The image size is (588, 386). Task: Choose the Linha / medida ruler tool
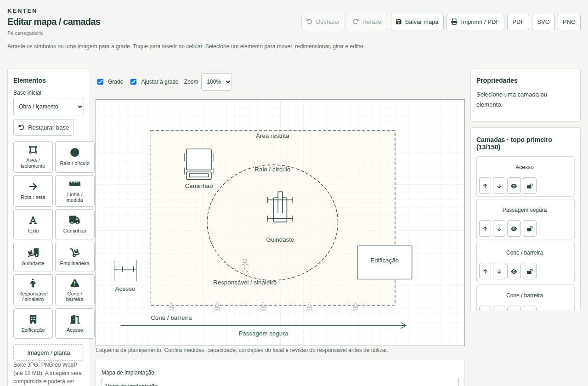75,191
